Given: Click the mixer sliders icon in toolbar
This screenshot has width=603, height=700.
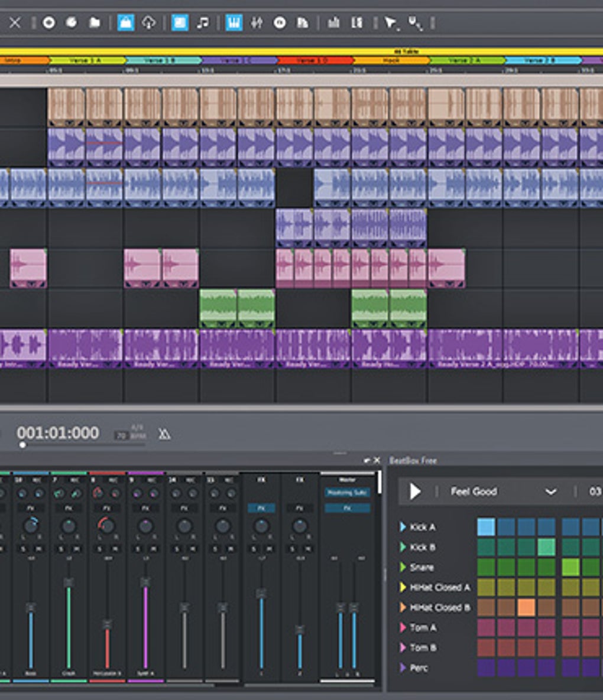Looking at the screenshot, I should 257,22.
